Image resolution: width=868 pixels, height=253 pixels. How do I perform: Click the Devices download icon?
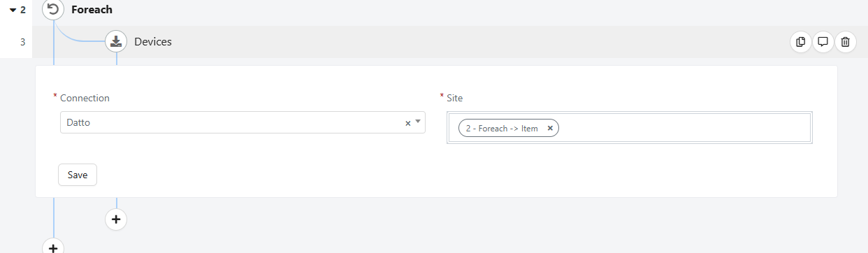tap(116, 41)
